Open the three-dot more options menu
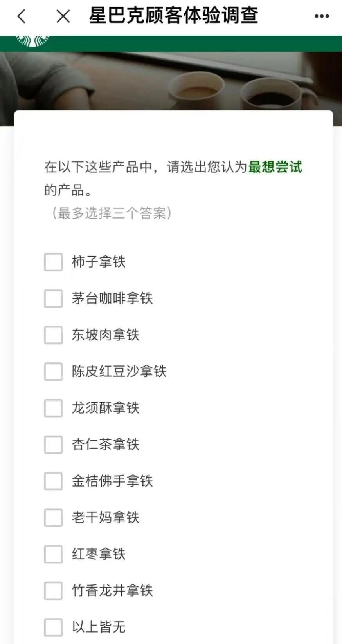Screen dimensions: 342x644 coord(322,16)
